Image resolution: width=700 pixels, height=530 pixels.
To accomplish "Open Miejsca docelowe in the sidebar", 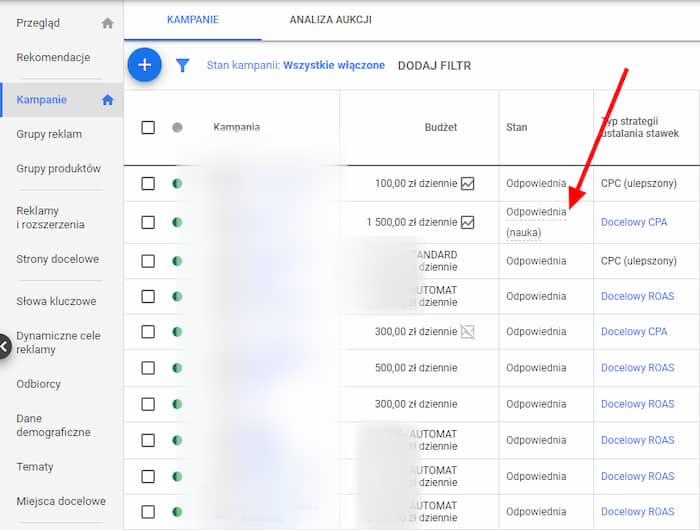I will (x=61, y=501).
